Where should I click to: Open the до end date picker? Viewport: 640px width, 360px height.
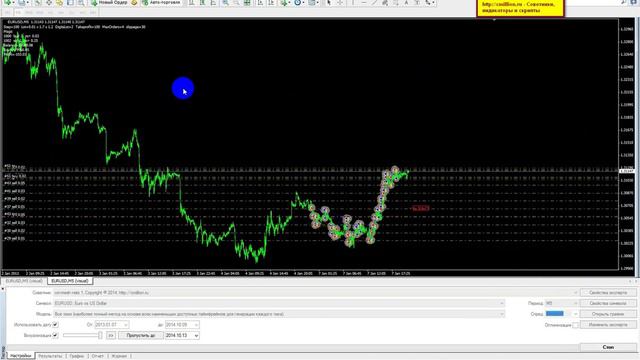(x=196, y=324)
